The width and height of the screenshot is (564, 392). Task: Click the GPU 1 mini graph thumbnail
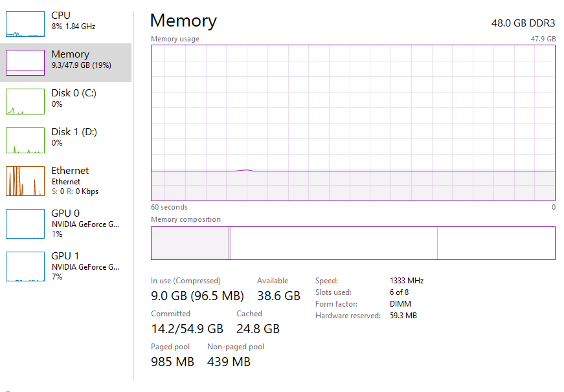click(25, 266)
